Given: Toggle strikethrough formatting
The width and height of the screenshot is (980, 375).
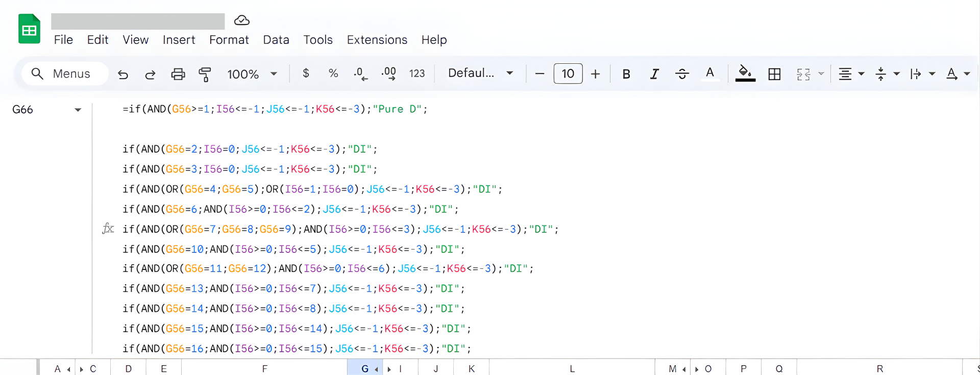Looking at the screenshot, I should [682, 74].
